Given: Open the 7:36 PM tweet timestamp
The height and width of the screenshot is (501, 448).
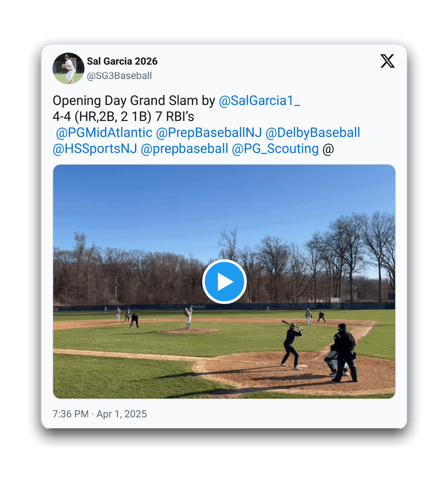Looking at the screenshot, I should (x=70, y=414).
